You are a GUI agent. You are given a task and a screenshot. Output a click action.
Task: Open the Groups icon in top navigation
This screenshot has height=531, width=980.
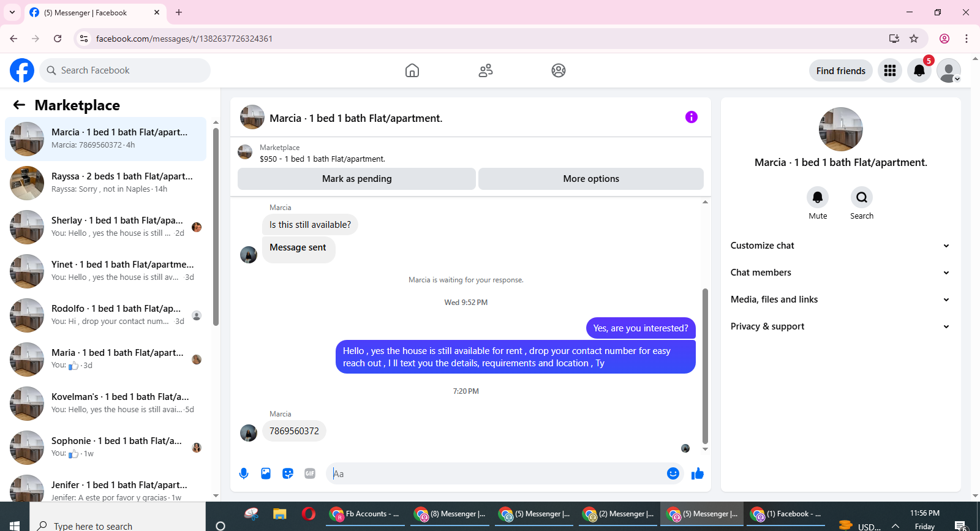coord(559,70)
